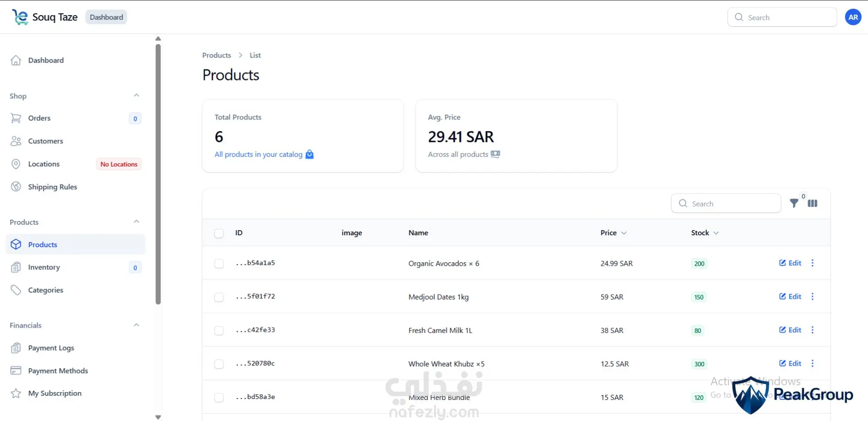This screenshot has width=868, height=421.
Task: Check the select-all checkbox in table header
Action: (x=219, y=233)
